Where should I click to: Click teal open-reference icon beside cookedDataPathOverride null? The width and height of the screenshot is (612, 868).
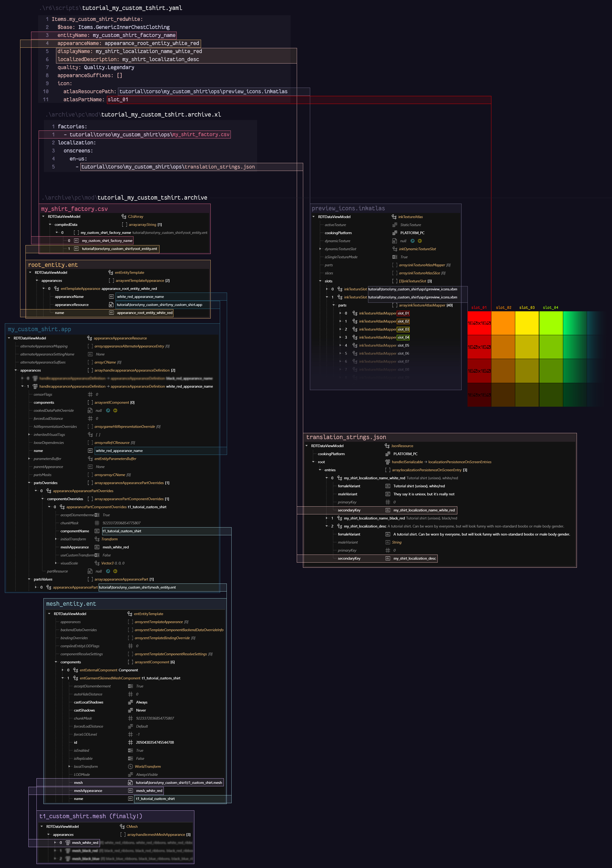pos(108,411)
